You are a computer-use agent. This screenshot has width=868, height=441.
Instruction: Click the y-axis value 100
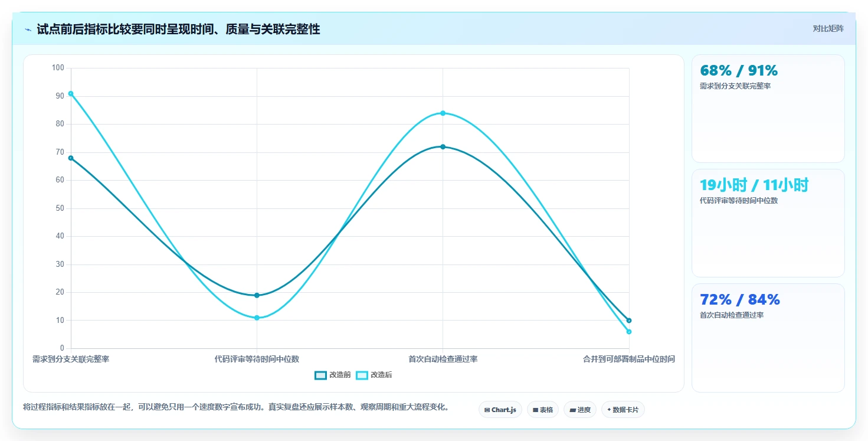pos(58,68)
